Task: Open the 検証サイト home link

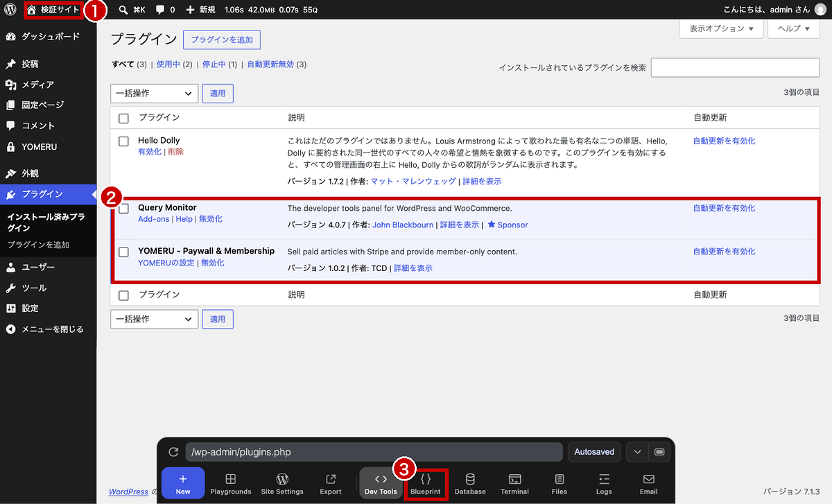Action: 53,10
